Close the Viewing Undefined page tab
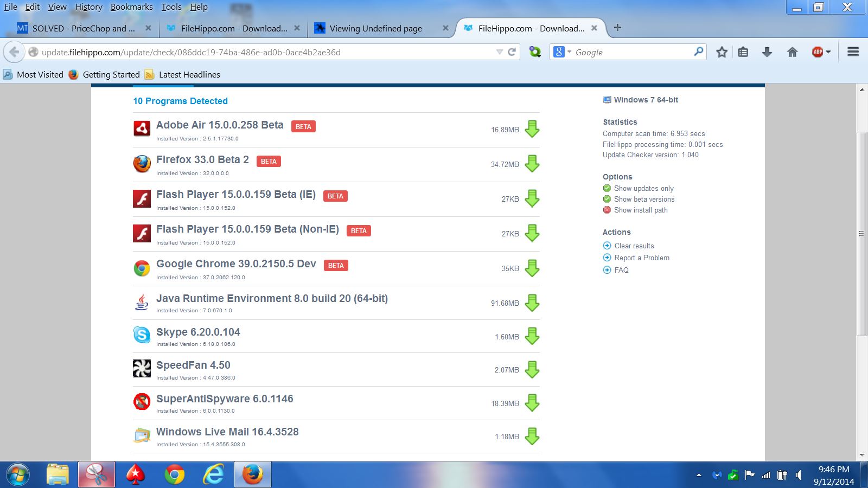The height and width of the screenshot is (488, 868). click(x=445, y=28)
